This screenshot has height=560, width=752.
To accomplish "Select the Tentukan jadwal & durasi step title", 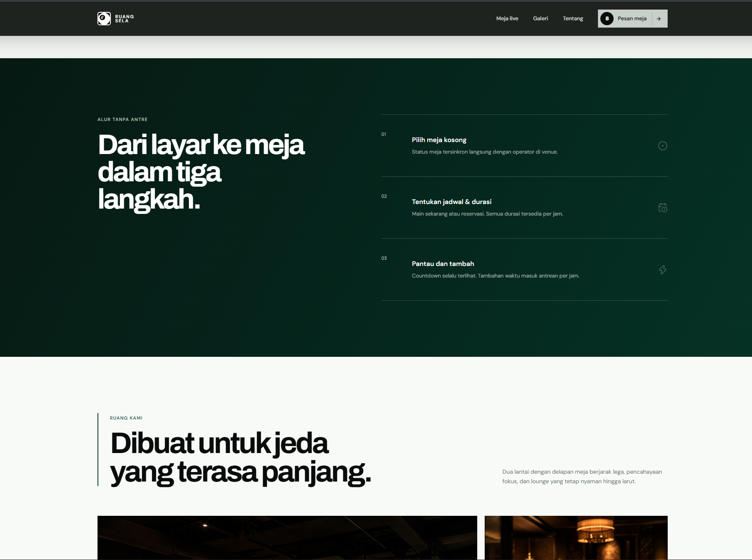I will pyautogui.click(x=452, y=202).
